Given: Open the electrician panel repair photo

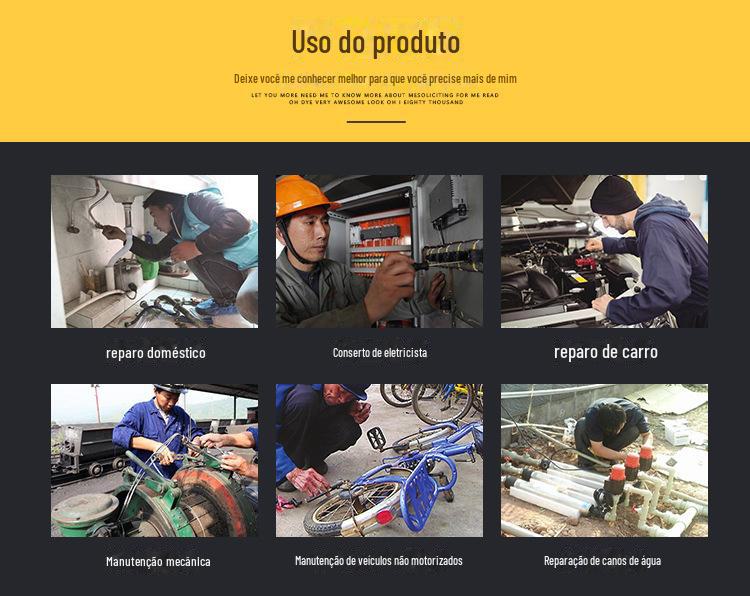Looking at the screenshot, I should pos(379,251).
